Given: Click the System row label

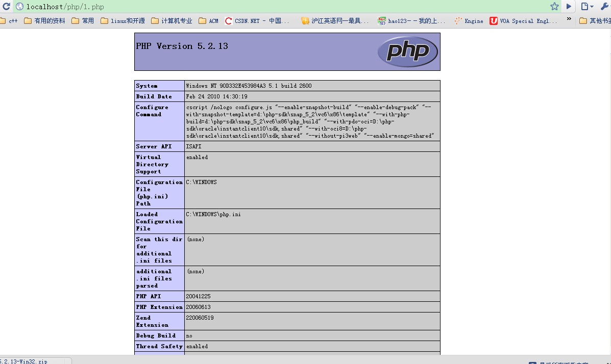Looking at the screenshot, I should (147, 86).
